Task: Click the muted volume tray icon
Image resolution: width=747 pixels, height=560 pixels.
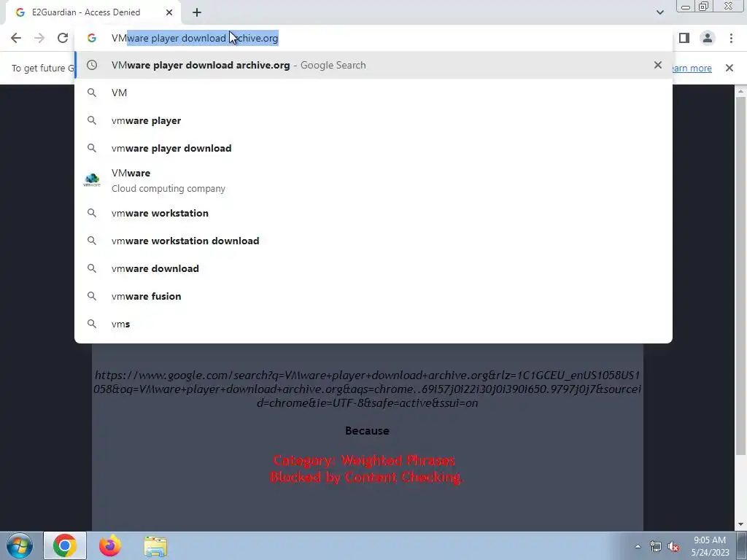Action: pyautogui.click(x=673, y=547)
